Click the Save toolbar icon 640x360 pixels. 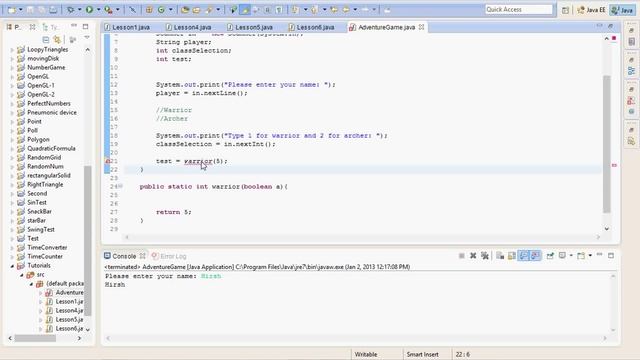(30, 10)
